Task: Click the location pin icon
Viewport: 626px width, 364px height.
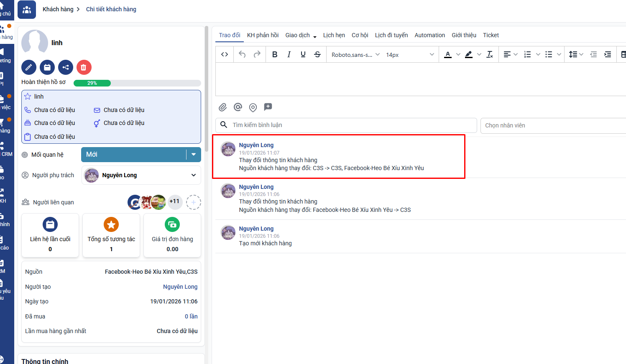Action: click(x=253, y=107)
